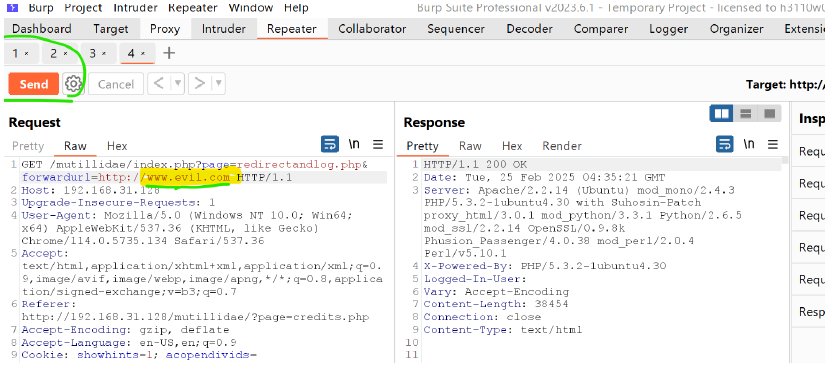Close Repeater tab 3 via its x
Image resolution: width=829 pixels, height=367 pixels.
[x=104, y=53]
